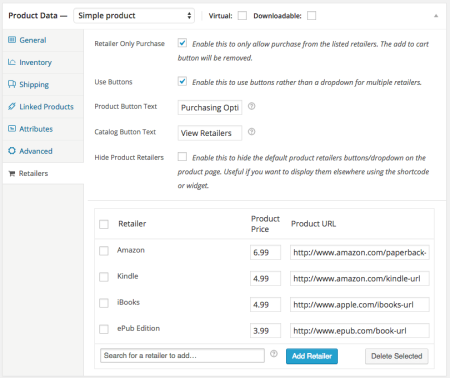Click the Attributes tab icon
The height and width of the screenshot is (378, 450).
point(12,129)
